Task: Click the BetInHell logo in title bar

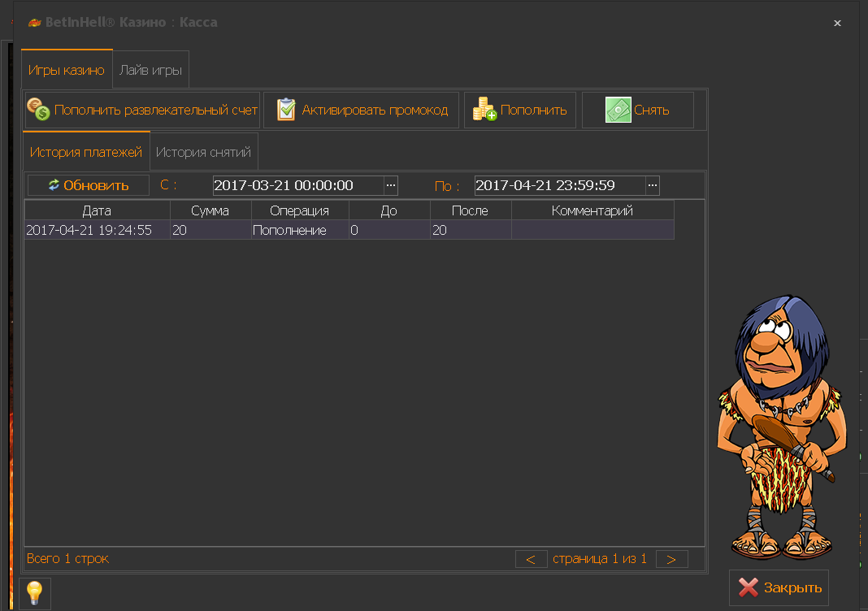Action: (35, 23)
